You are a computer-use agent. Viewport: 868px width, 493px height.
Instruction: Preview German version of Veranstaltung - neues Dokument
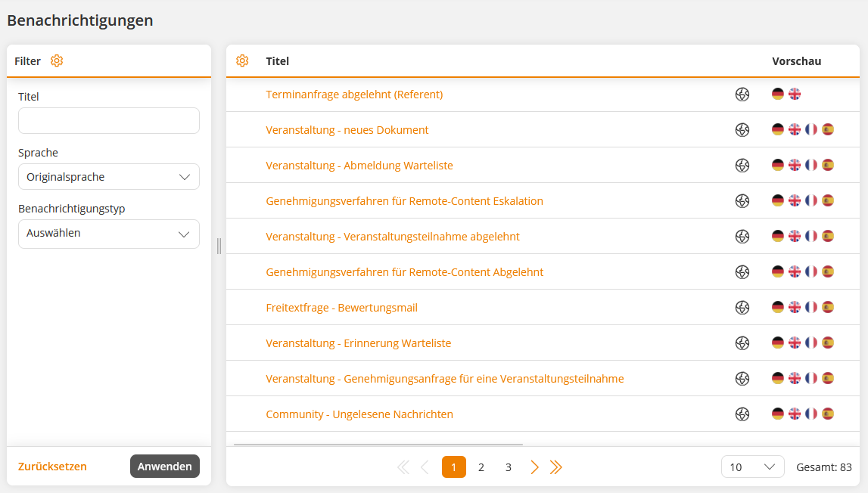pos(778,129)
